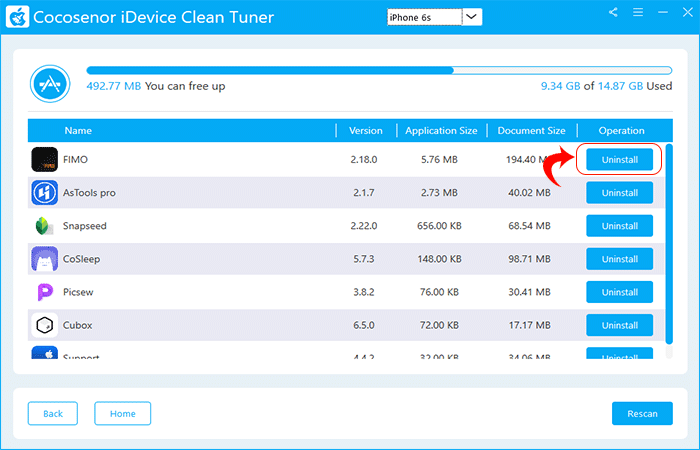The width and height of the screenshot is (700, 450).
Task: Minimize the Clean Tuner window
Action: [663, 12]
